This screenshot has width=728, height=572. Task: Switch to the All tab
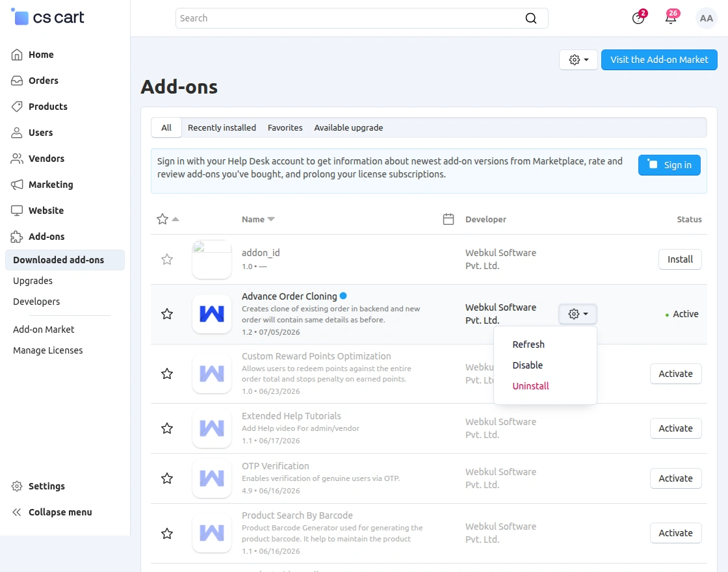point(166,127)
